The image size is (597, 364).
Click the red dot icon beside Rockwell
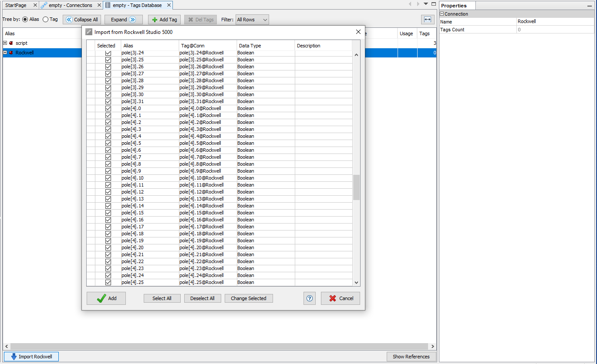pyautogui.click(x=11, y=53)
